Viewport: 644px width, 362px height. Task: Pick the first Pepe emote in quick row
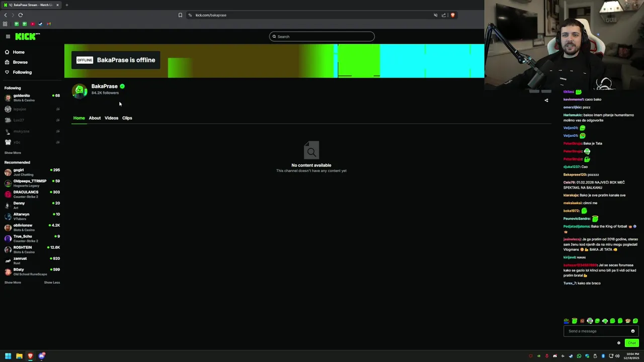(567, 321)
